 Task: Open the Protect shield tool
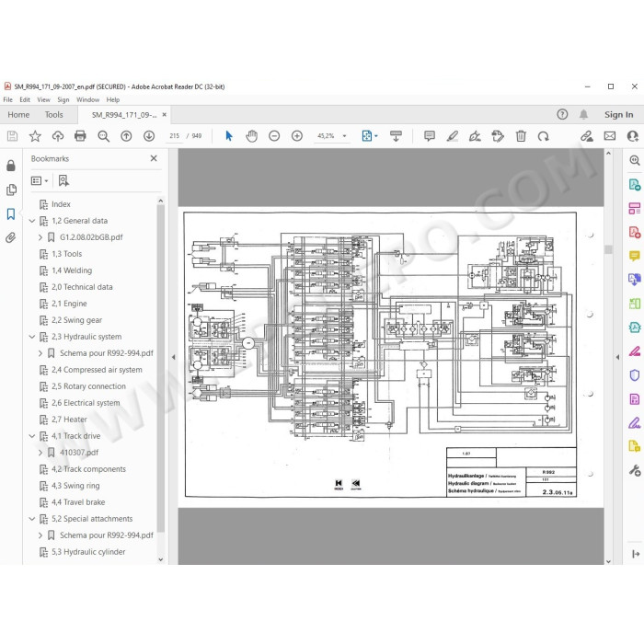coord(634,375)
